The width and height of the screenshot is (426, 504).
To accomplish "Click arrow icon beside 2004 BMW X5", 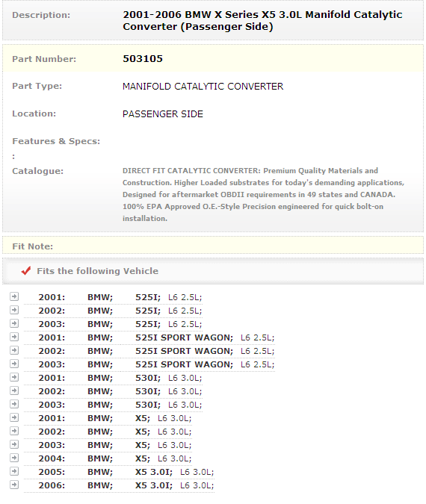I will (x=14, y=458).
